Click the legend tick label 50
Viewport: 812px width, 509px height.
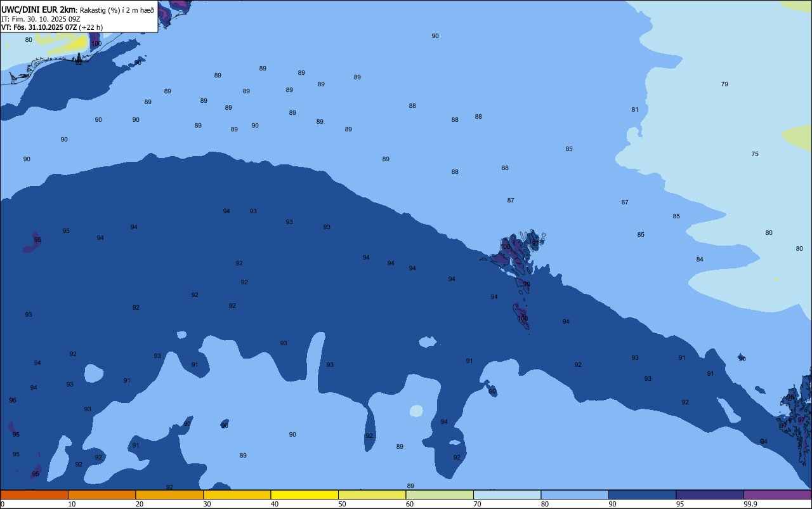342,504
